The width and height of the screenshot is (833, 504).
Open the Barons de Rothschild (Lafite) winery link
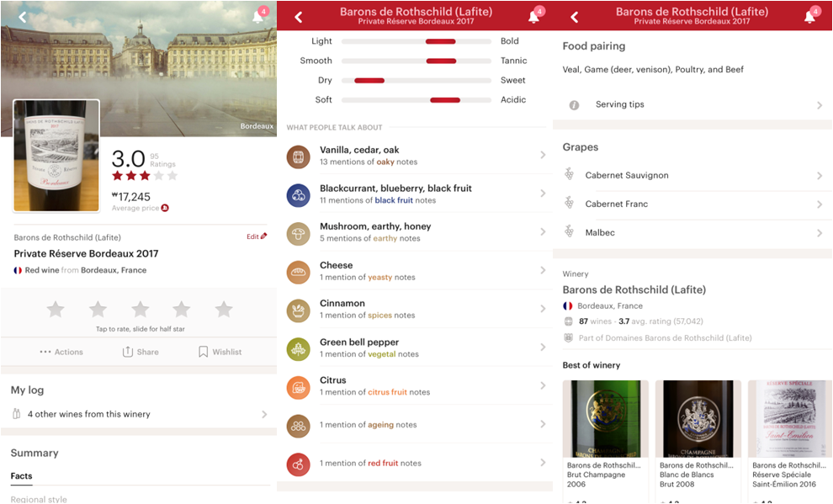634,290
